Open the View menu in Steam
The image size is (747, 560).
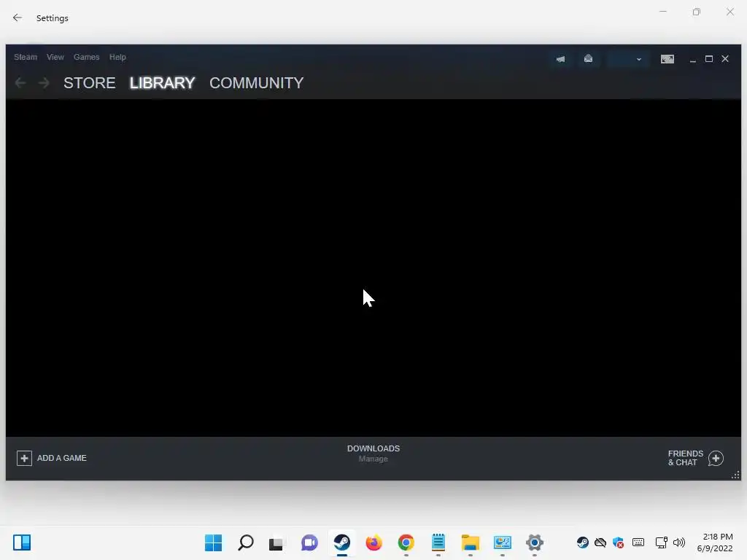point(55,57)
